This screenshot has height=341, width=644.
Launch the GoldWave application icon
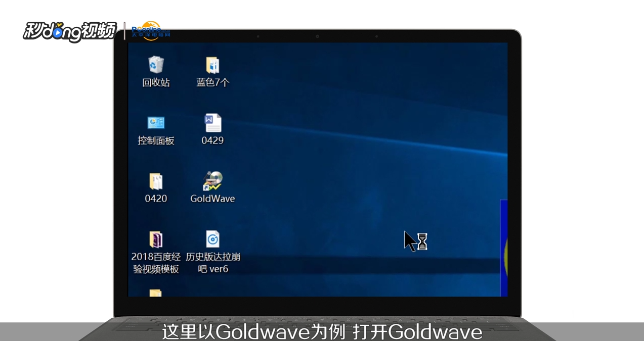coord(213,181)
